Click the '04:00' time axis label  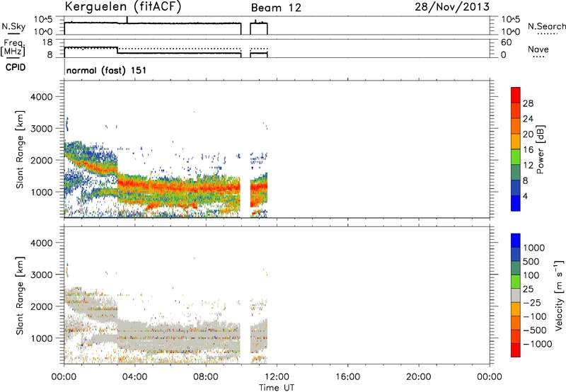pyautogui.click(x=134, y=377)
